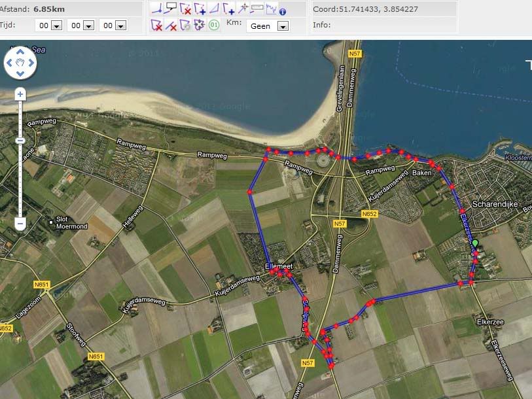
Task: Show the elevation profile graph
Action: (271, 9)
